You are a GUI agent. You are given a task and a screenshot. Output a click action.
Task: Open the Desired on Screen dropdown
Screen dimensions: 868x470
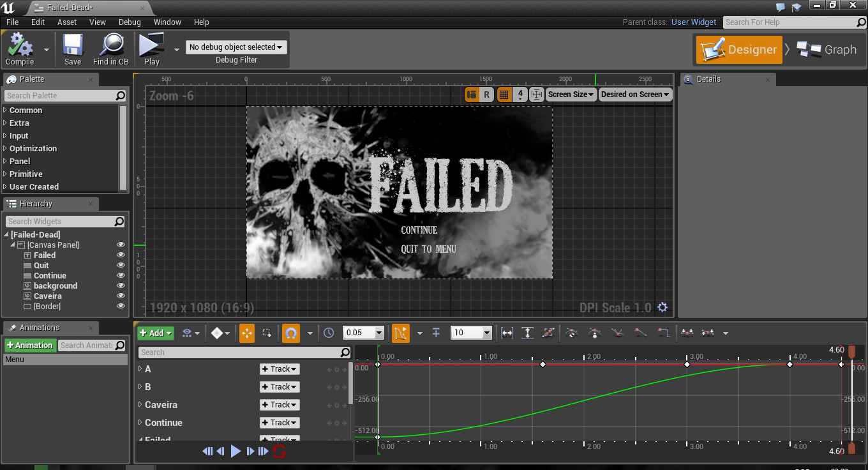tap(635, 94)
